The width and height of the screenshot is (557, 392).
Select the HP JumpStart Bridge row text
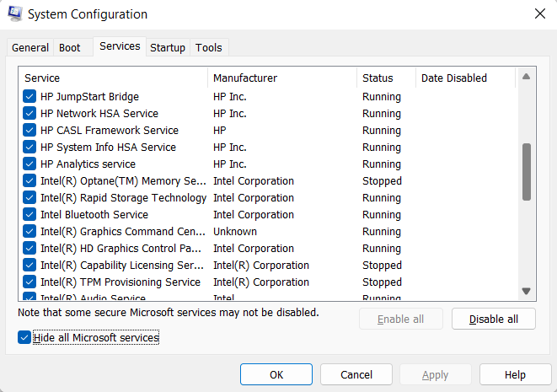[x=89, y=97]
